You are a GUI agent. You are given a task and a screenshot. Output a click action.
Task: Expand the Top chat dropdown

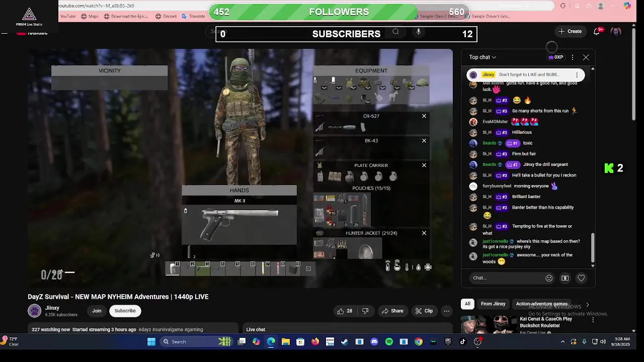pyautogui.click(x=482, y=57)
